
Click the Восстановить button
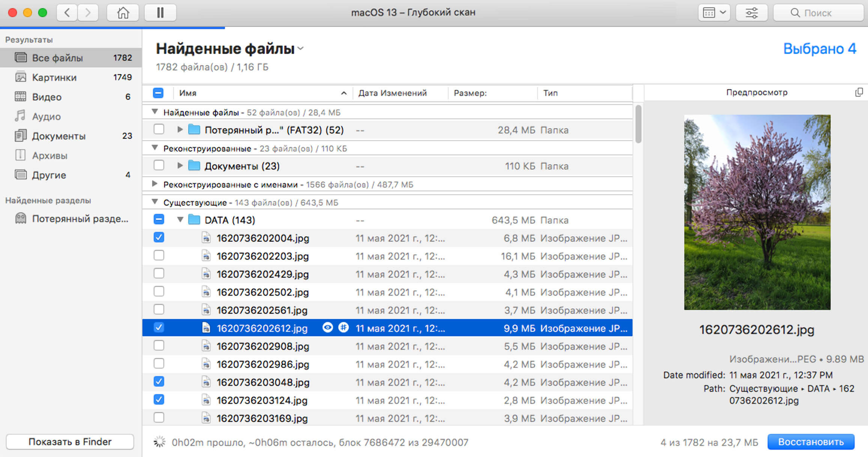tap(811, 442)
